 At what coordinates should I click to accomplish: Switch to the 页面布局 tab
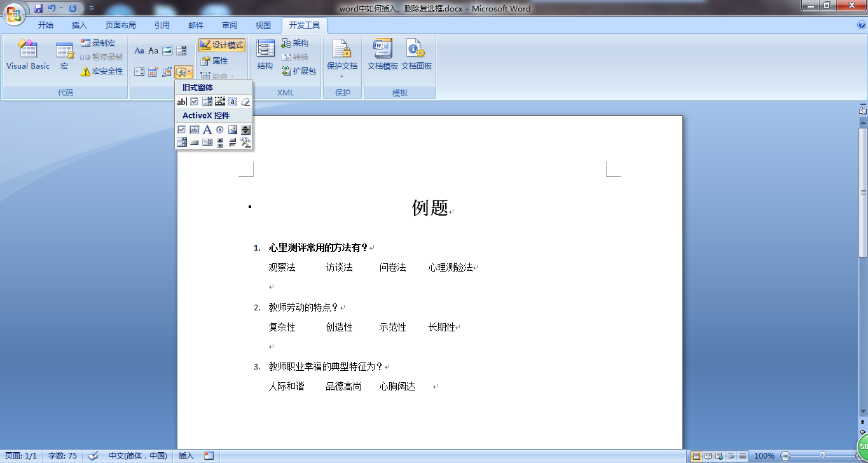(x=121, y=25)
